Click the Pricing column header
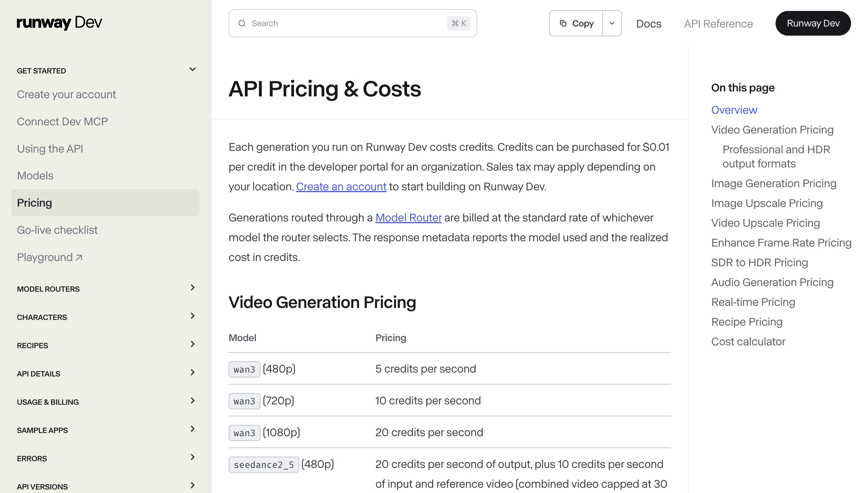This screenshot has height=493, width=868. (x=391, y=338)
